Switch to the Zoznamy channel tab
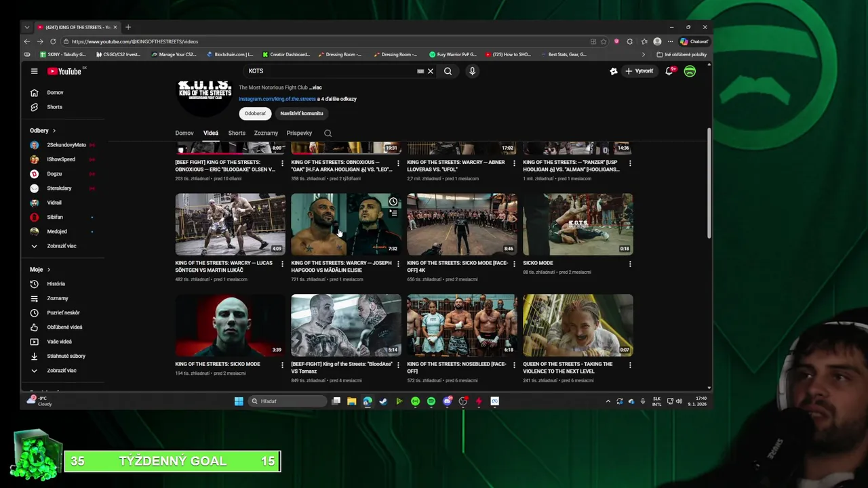 (x=266, y=134)
